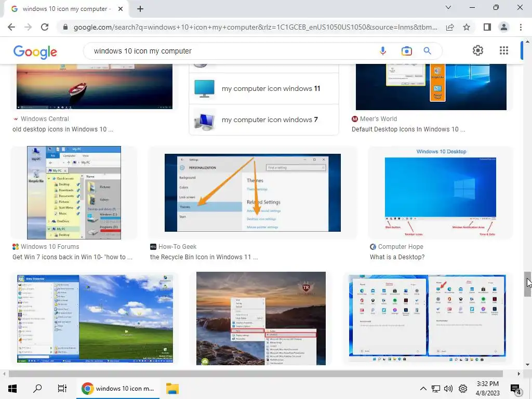Open the Google apps grid

coord(504,50)
